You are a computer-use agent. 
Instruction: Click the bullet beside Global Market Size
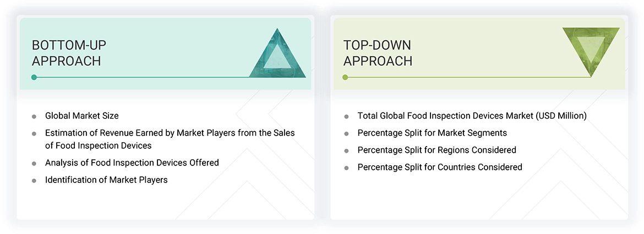tap(34, 116)
